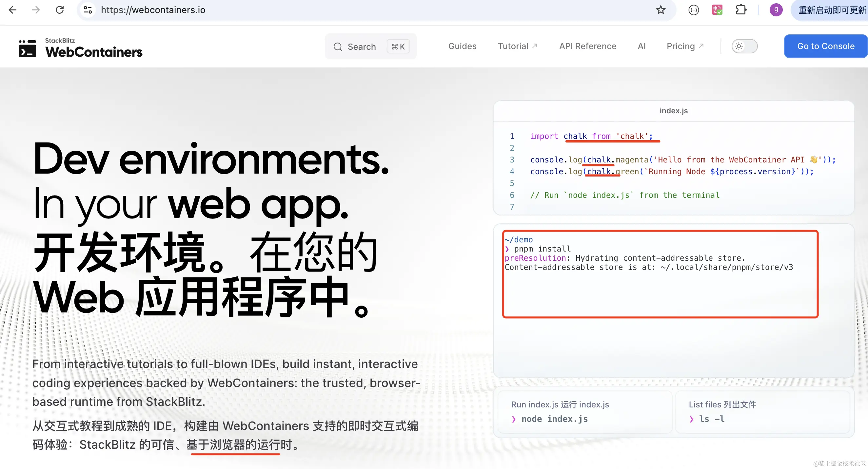Select AI in the navigation bar
The width and height of the screenshot is (868, 469).
641,46
